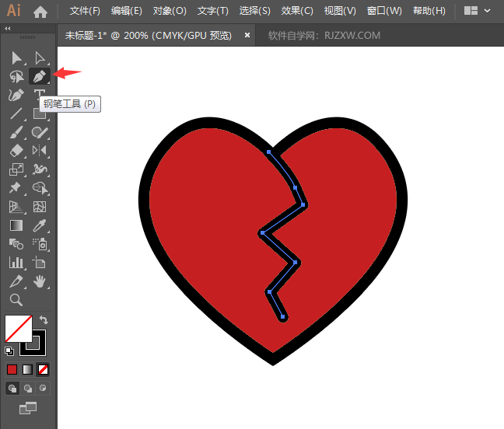Viewport: 504px width, 429px height.
Task: Collapse the toolbar with double arrows
Action: coord(8,28)
